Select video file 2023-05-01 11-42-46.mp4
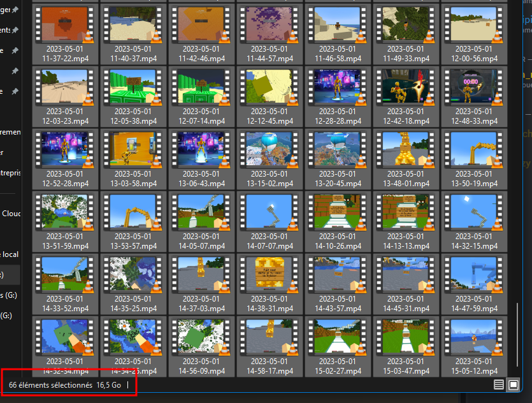Image resolution: width=532 pixels, height=403 pixels. [x=201, y=34]
